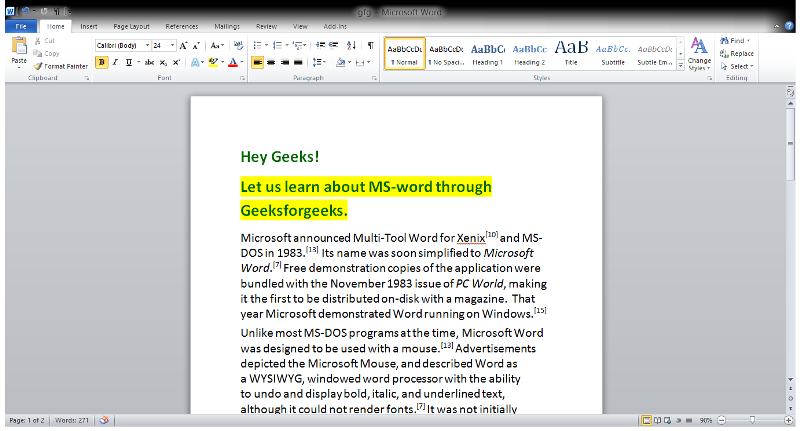Viewport: 800px width, 431px height.
Task: Open the font size 24 dropdown
Action: pyautogui.click(x=172, y=45)
